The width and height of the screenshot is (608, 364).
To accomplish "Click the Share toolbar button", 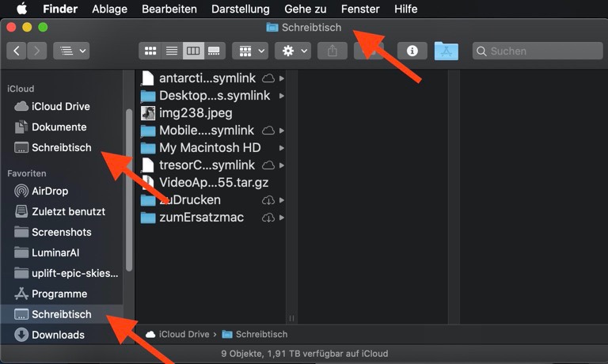I will point(332,51).
